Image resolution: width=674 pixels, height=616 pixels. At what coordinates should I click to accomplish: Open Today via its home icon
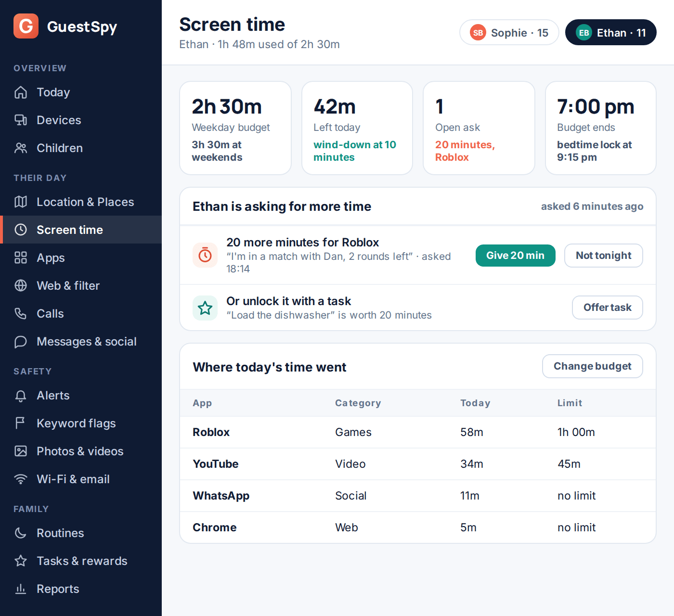point(21,92)
